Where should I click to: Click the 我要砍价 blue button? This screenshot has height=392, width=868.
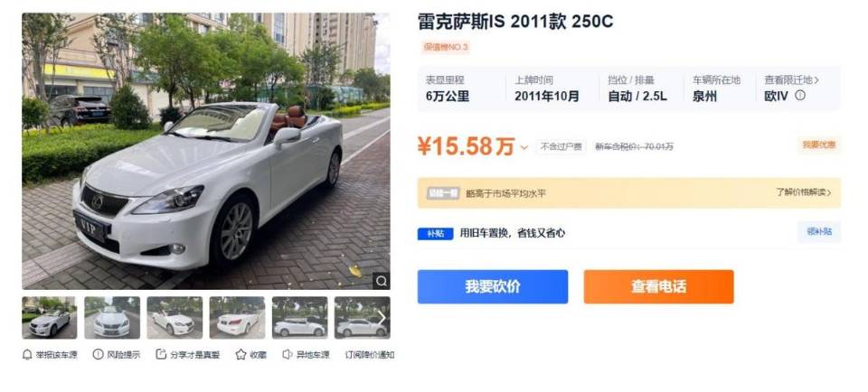point(493,286)
